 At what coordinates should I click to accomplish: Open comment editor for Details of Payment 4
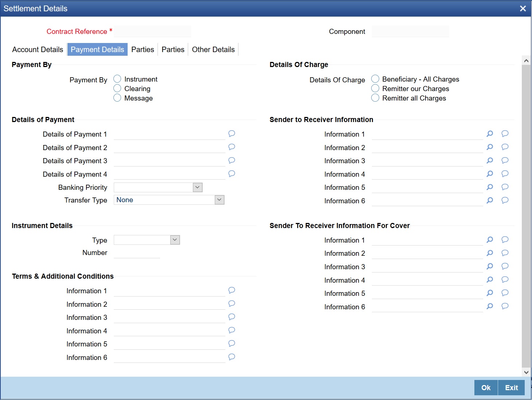232,174
